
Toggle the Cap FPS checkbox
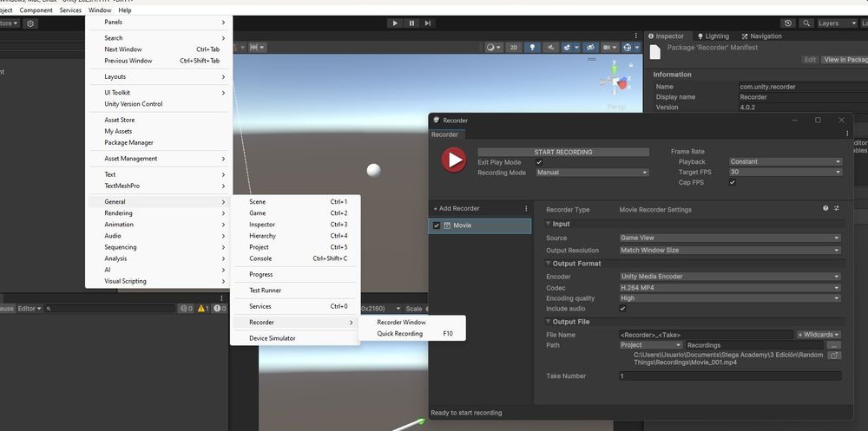[x=733, y=183]
